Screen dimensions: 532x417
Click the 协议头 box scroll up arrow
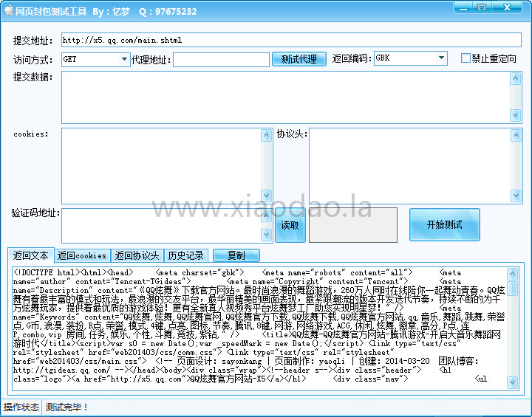coord(516,136)
